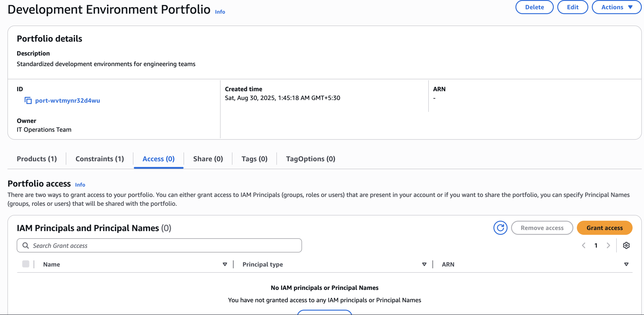Sort by Principal type column arrow
The width and height of the screenshot is (644, 315).
tap(424, 264)
